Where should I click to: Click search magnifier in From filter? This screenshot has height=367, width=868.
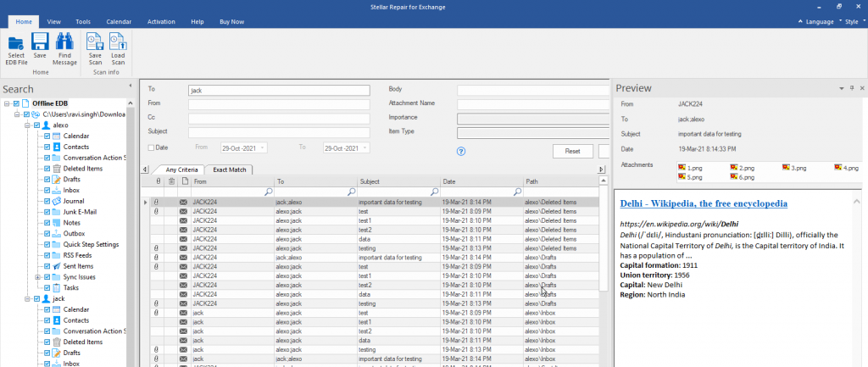coord(269,192)
